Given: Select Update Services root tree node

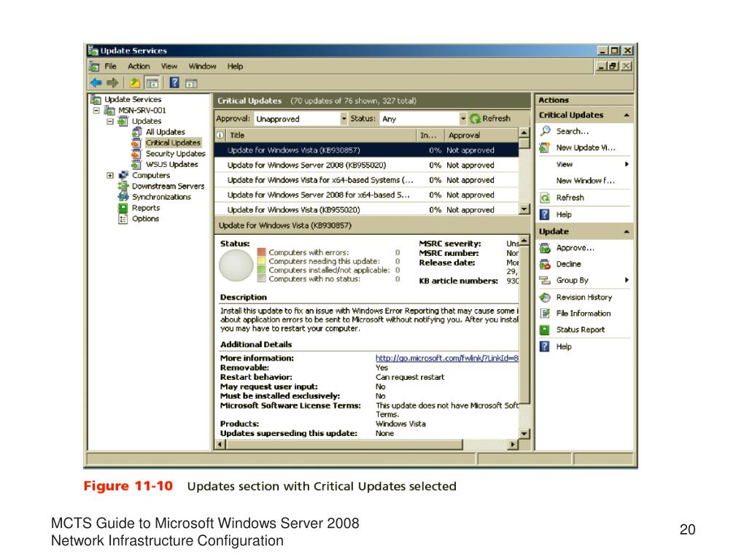Looking at the screenshot, I should [x=133, y=99].
